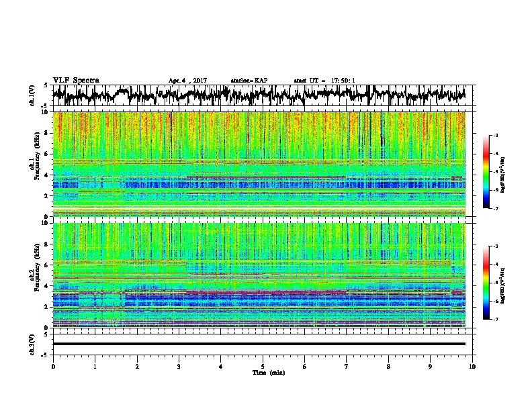
Task: Click the "-7" label on ch.2 color scale
Action: pyautogui.click(x=496, y=320)
